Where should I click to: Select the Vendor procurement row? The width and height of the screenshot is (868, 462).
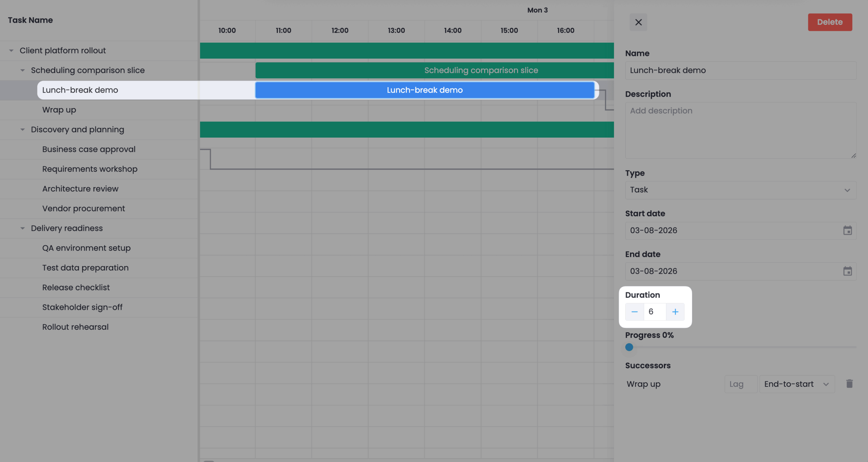tap(99, 208)
